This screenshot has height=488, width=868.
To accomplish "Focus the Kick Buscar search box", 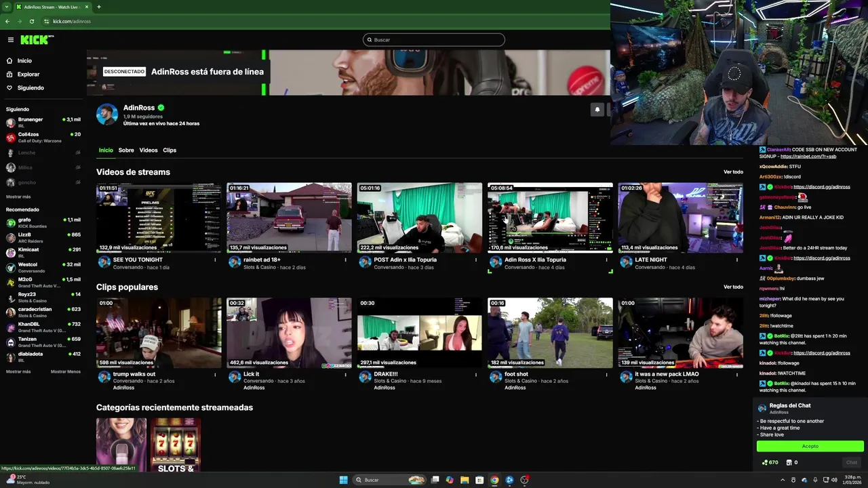I will click(434, 40).
